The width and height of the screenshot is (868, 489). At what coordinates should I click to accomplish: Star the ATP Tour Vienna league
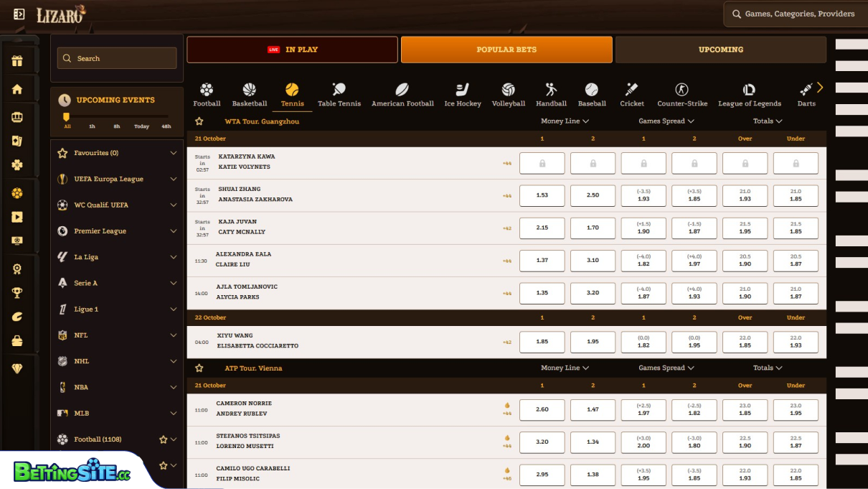(x=199, y=367)
